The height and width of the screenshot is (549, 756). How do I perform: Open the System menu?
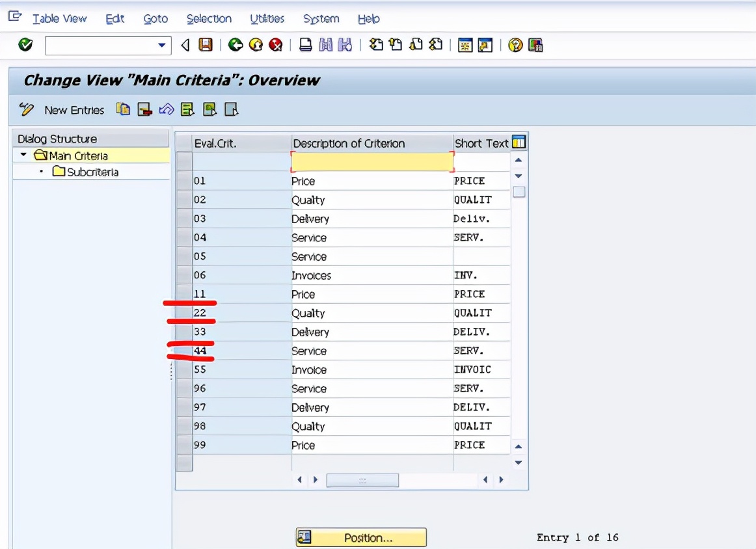[x=321, y=19]
